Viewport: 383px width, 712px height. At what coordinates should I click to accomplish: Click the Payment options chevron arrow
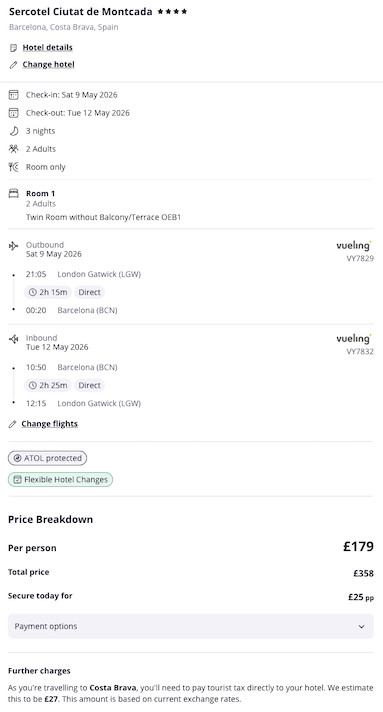click(362, 627)
